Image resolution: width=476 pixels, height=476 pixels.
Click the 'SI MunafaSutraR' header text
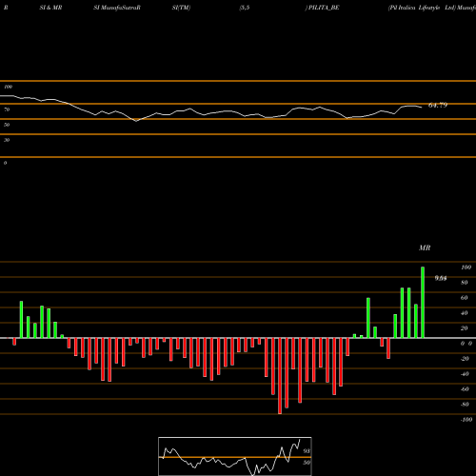(x=117, y=8)
